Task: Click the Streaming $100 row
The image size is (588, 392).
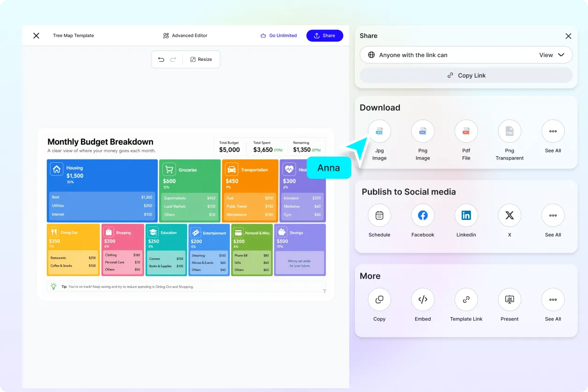Action: (209, 255)
